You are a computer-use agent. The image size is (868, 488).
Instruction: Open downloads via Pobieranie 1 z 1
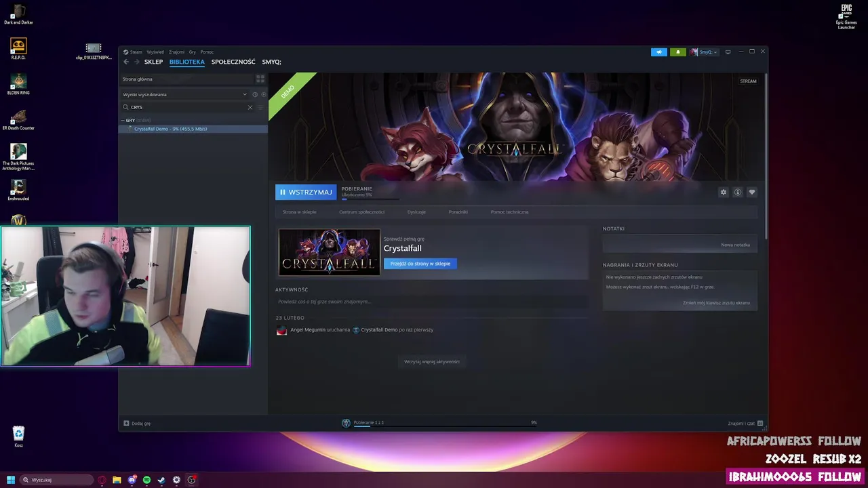[368, 422]
